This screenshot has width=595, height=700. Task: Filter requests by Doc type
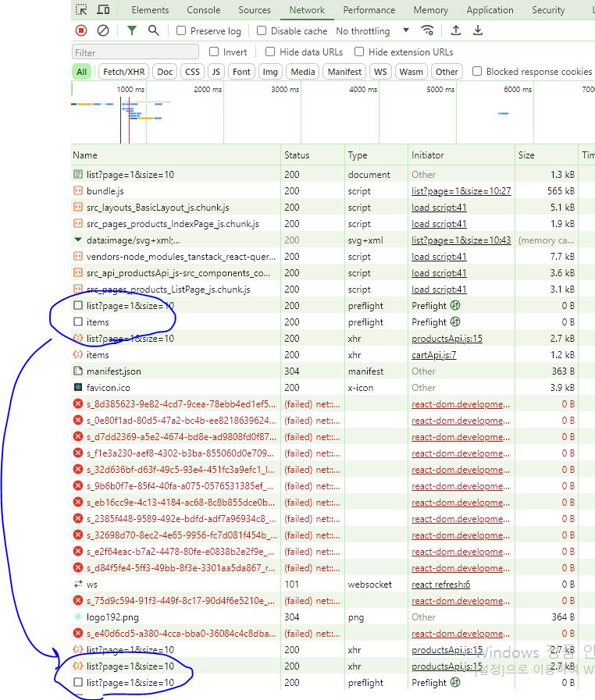pyautogui.click(x=165, y=72)
